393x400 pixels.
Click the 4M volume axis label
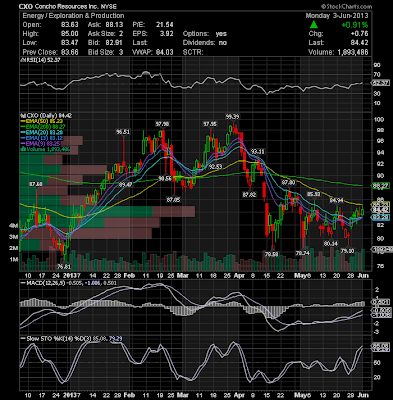(x=13, y=226)
